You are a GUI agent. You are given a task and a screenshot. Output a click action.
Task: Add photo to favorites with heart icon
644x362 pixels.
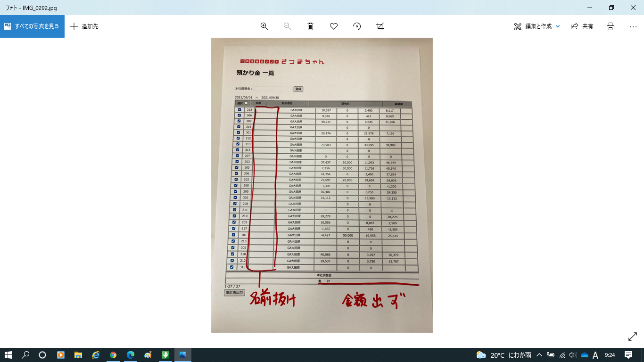click(334, 26)
